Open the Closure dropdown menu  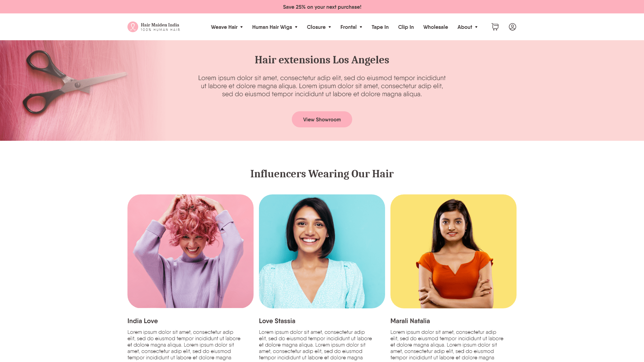tap(319, 27)
